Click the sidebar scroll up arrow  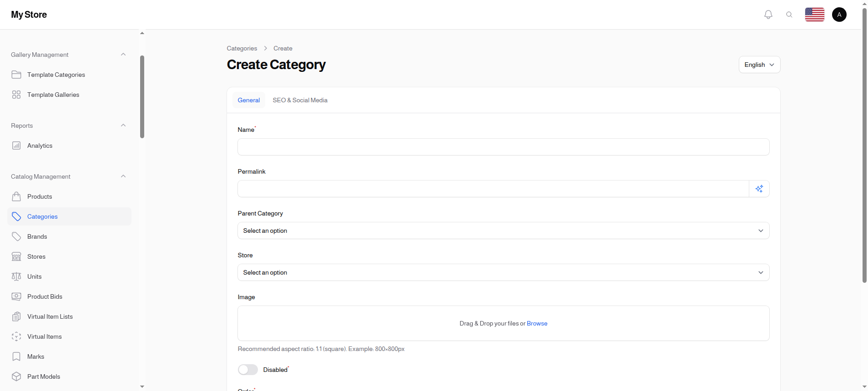(x=142, y=33)
